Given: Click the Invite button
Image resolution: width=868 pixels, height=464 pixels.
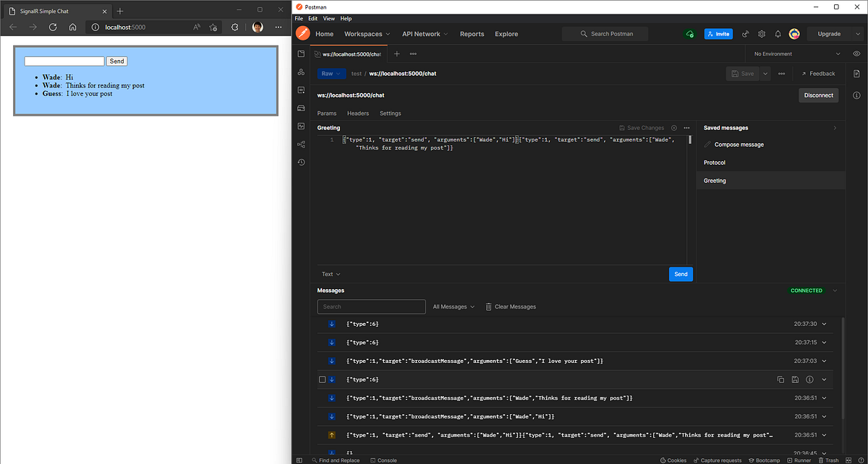Looking at the screenshot, I should pyautogui.click(x=718, y=34).
